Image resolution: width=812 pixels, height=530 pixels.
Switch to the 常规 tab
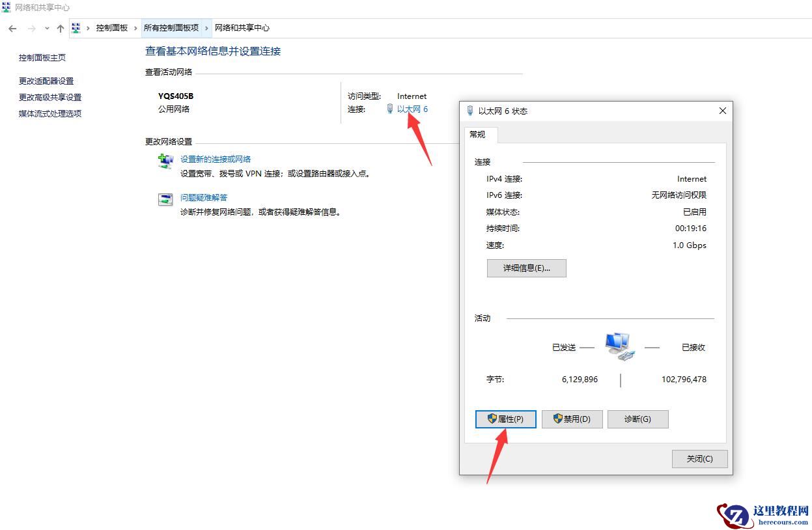pos(478,135)
